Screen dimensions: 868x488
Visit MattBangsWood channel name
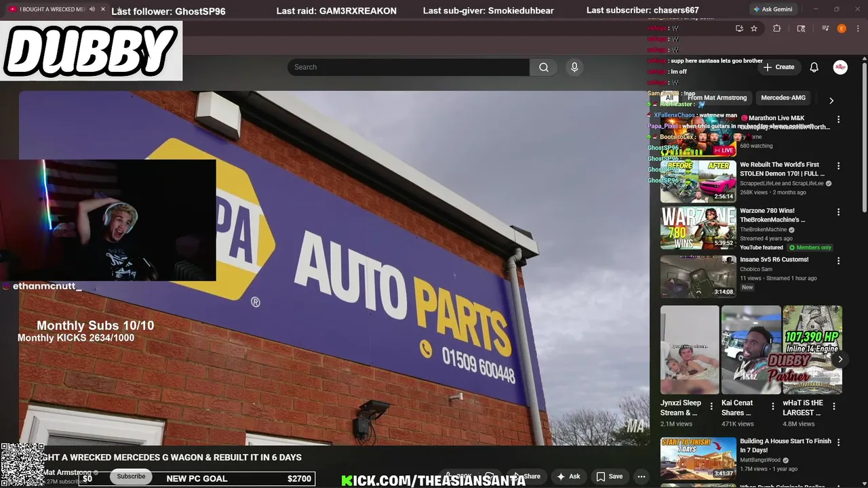tap(760, 460)
